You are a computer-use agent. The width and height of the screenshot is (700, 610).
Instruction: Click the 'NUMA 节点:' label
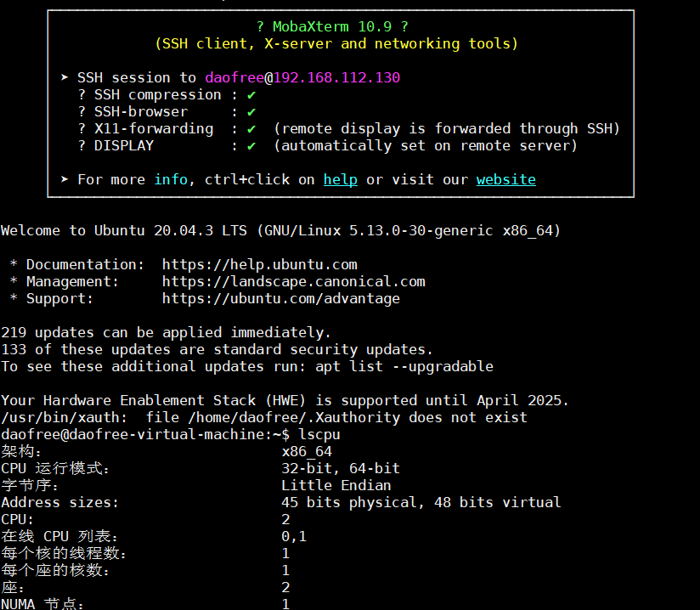coord(42,604)
